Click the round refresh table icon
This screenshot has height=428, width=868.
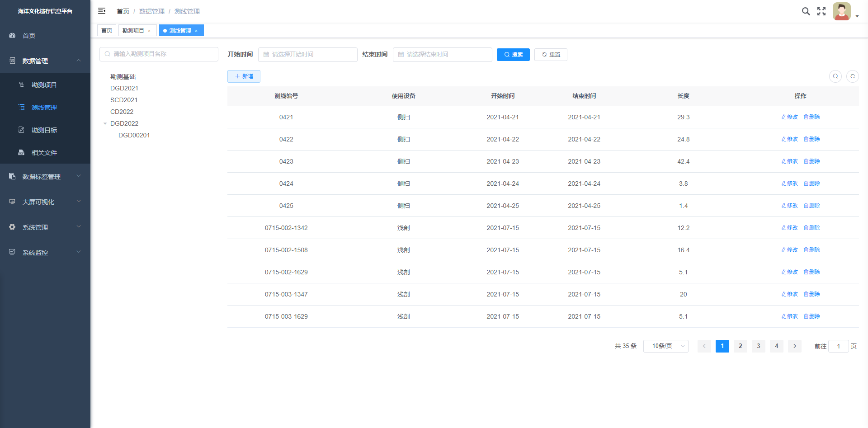pos(853,76)
